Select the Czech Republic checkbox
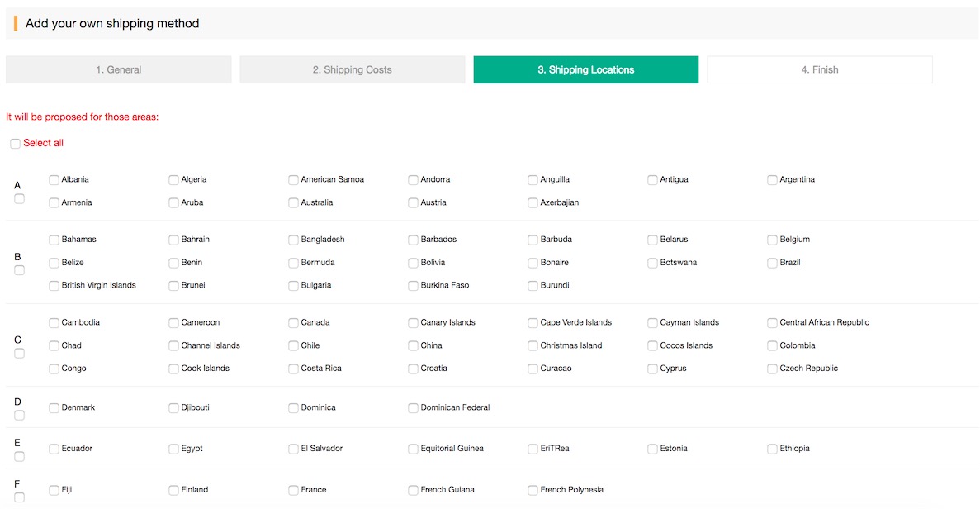Screen dimensions: 980x509 773,369
